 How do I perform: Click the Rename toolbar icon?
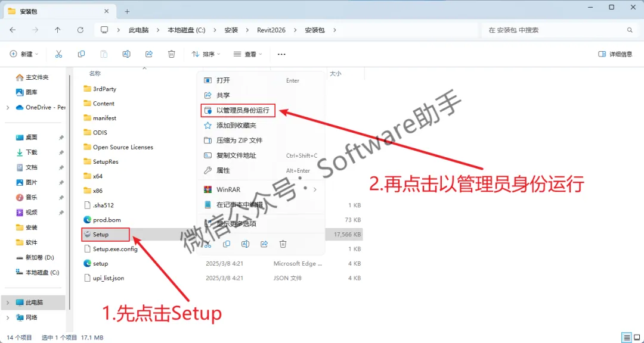coord(126,54)
